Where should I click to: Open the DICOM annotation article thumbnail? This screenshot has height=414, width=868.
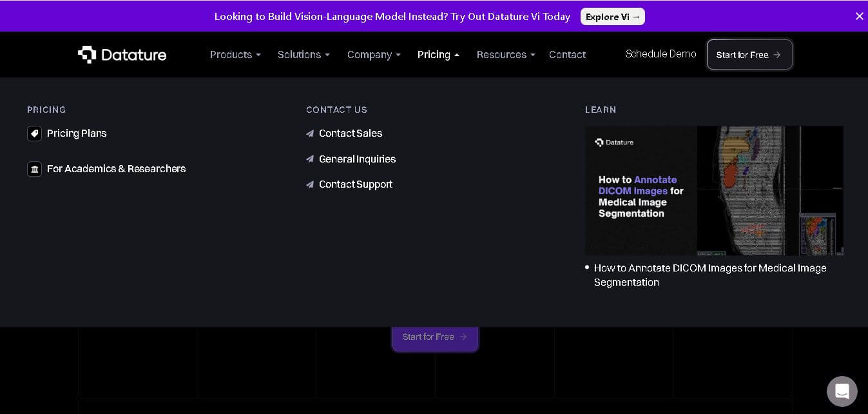pos(714,190)
